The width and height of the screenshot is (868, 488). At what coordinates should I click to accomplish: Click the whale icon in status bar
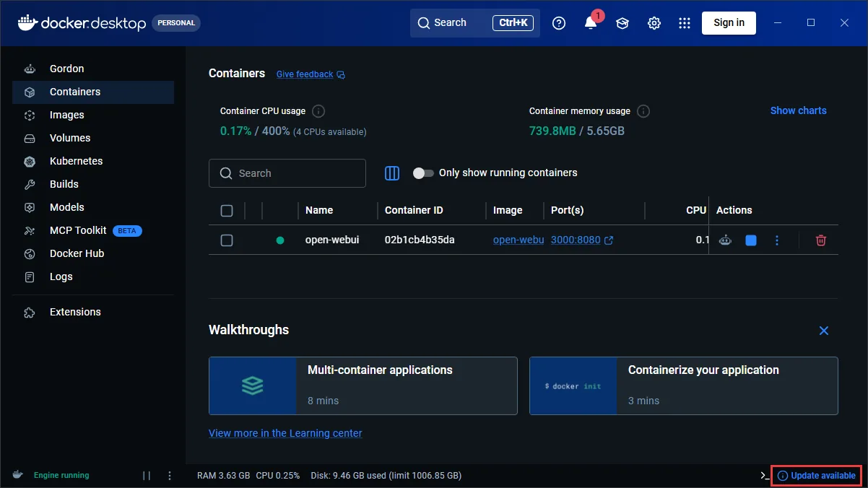pos(18,475)
